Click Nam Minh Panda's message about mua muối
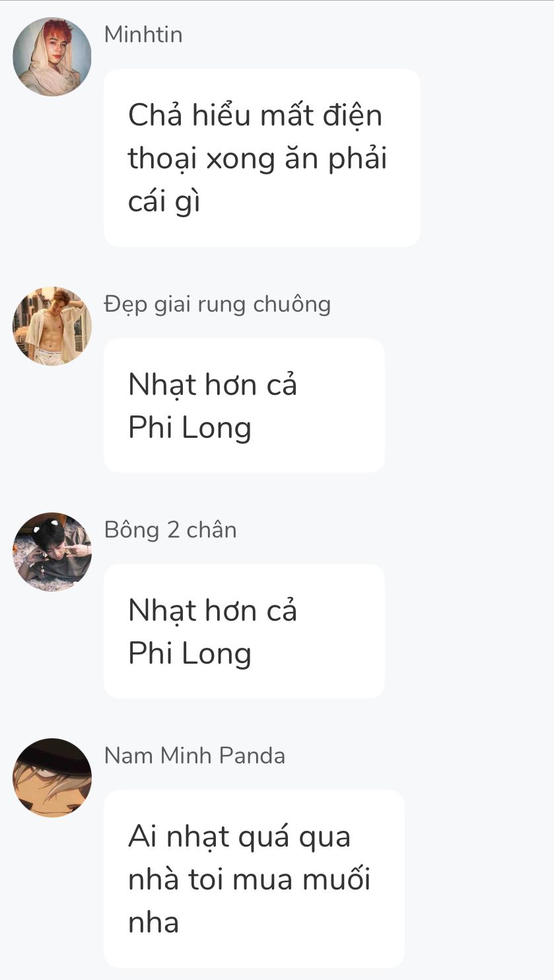The image size is (554, 980). (x=254, y=879)
